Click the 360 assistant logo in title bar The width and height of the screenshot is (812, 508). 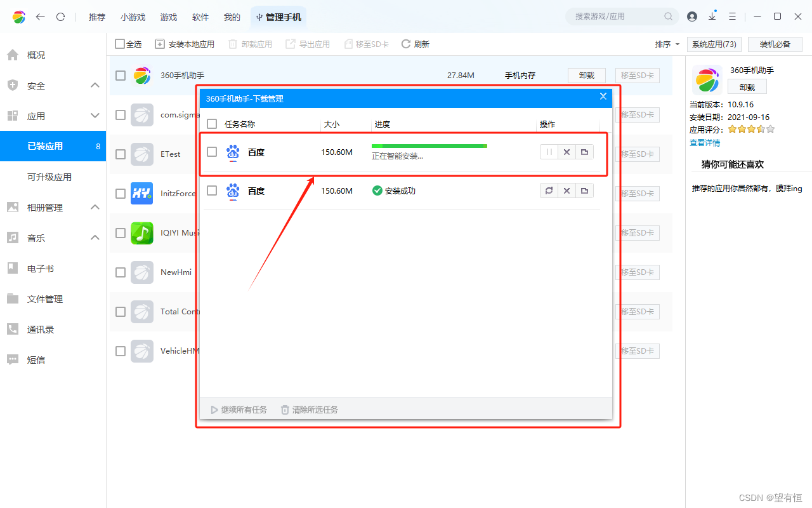click(19, 17)
